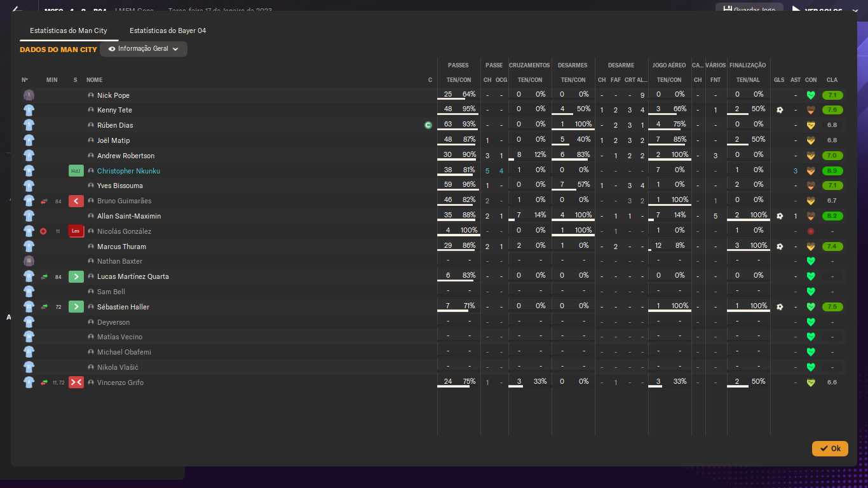The height and width of the screenshot is (488, 868).
Task: Switch to the Estatísticas do Bayer 04 tab
Action: (168, 30)
